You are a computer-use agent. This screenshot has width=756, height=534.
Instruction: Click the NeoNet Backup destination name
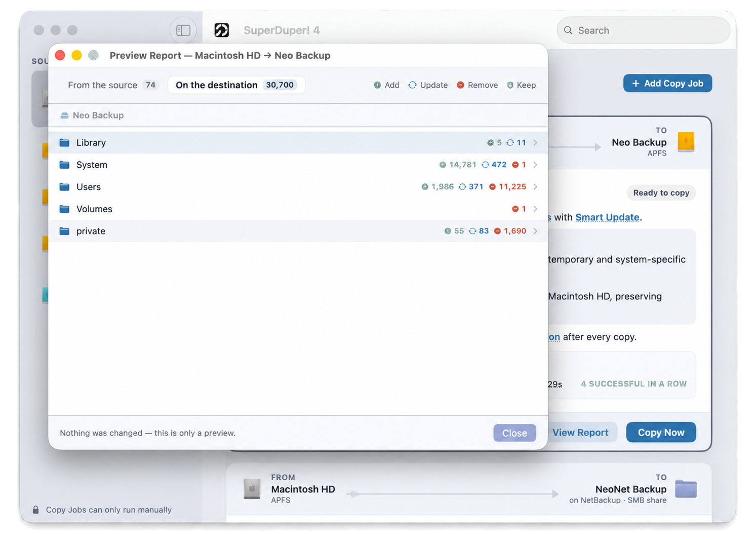point(630,489)
